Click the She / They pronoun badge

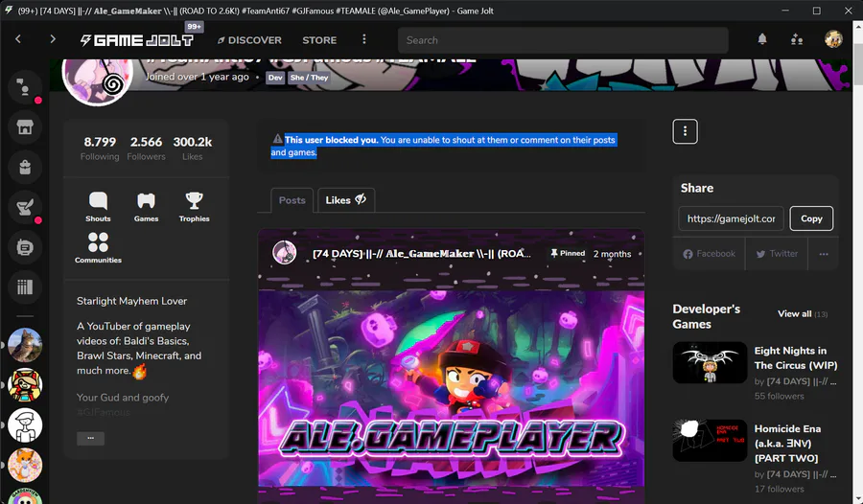coord(309,78)
